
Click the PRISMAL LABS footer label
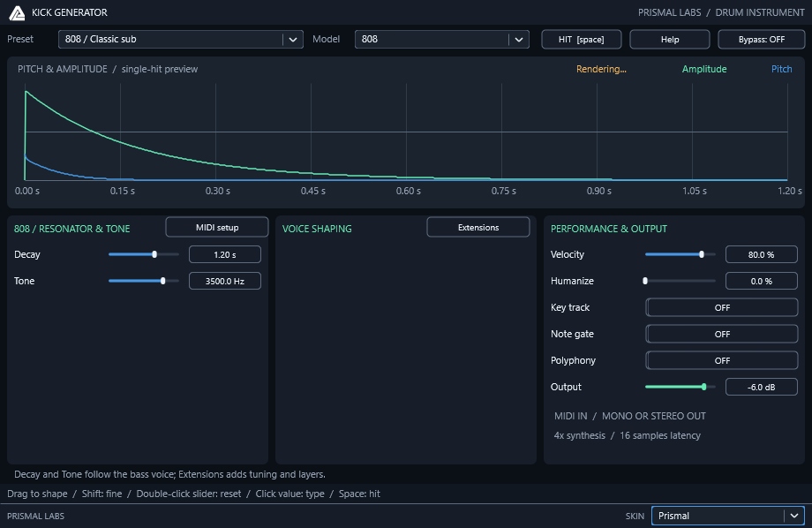point(35,517)
